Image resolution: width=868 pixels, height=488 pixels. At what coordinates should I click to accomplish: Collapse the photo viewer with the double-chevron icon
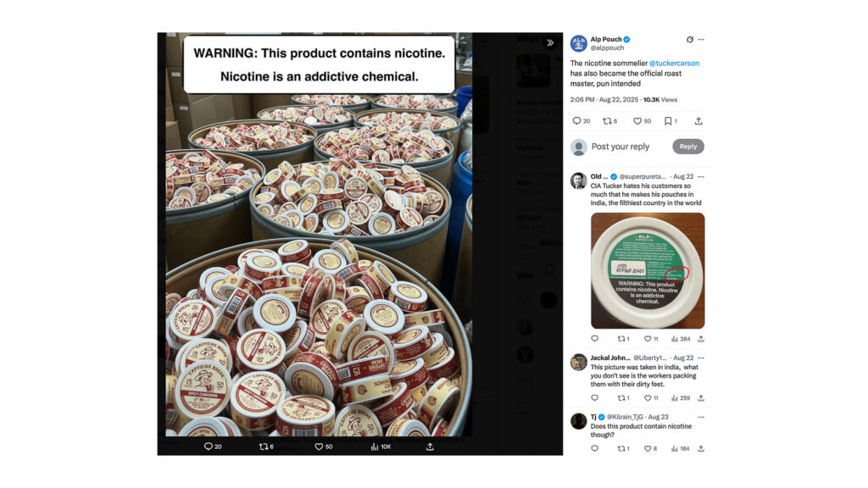[x=549, y=42]
